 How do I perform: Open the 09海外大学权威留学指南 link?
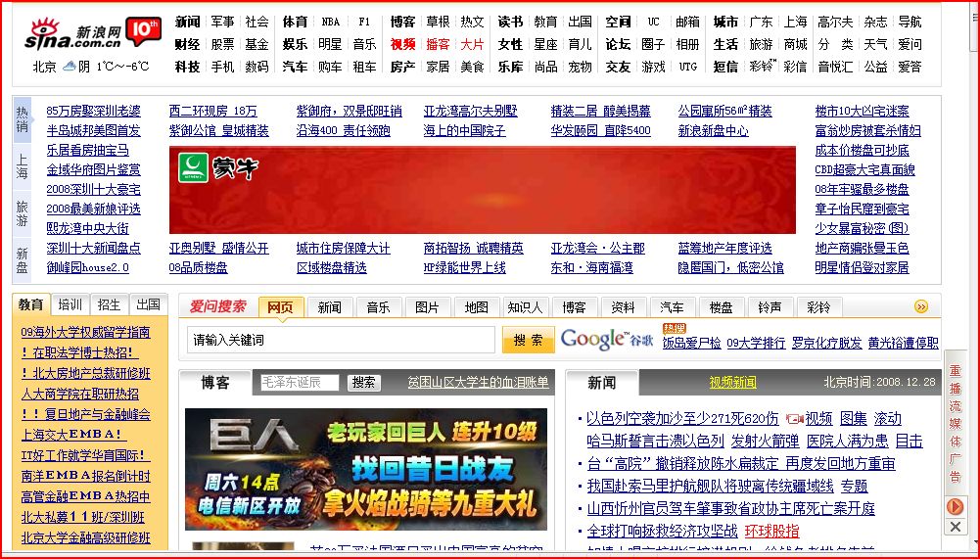pos(85,332)
